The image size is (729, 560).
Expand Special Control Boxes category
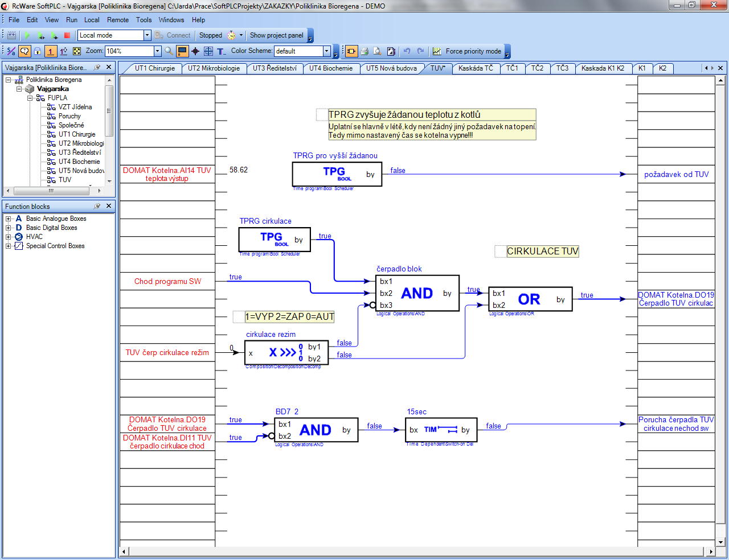point(9,246)
